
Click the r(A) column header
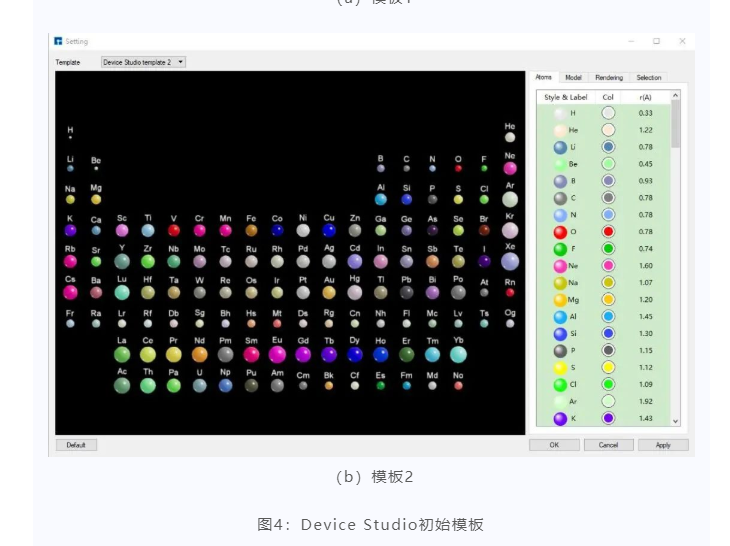pos(645,97)
